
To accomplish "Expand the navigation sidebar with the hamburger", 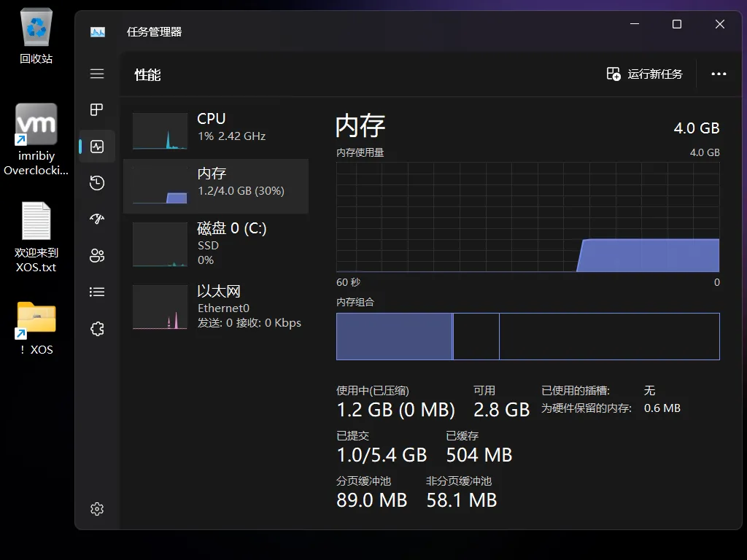I will point(97,73).
